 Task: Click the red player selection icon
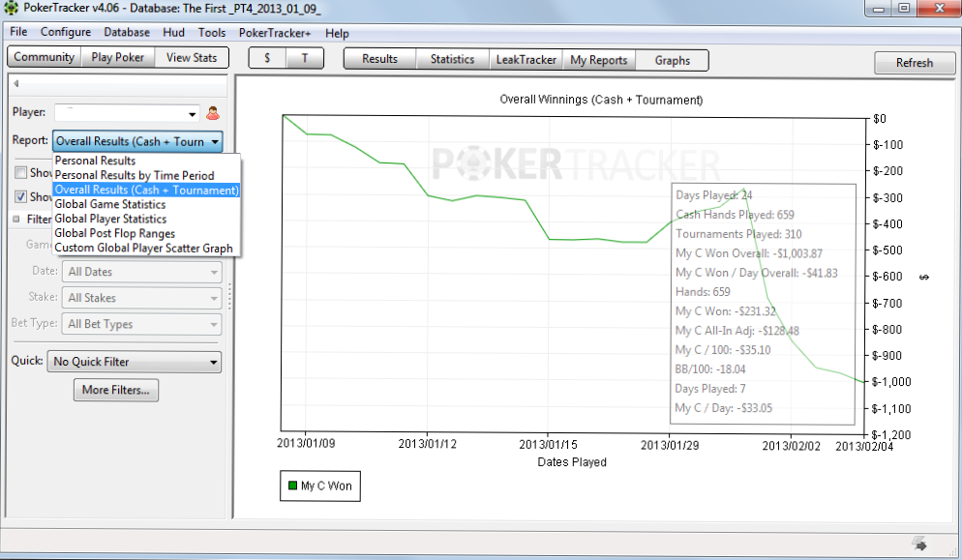pyautogui.click(x=213, y=113)
